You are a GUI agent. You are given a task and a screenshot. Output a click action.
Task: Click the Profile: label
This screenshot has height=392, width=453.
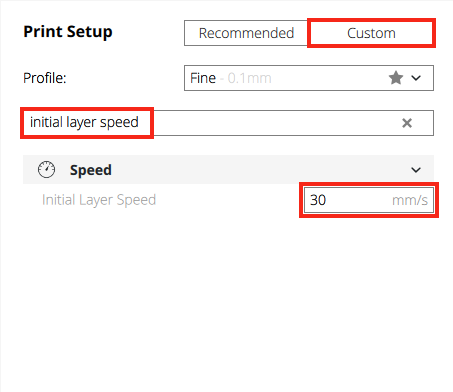click(x=45, y=78)
